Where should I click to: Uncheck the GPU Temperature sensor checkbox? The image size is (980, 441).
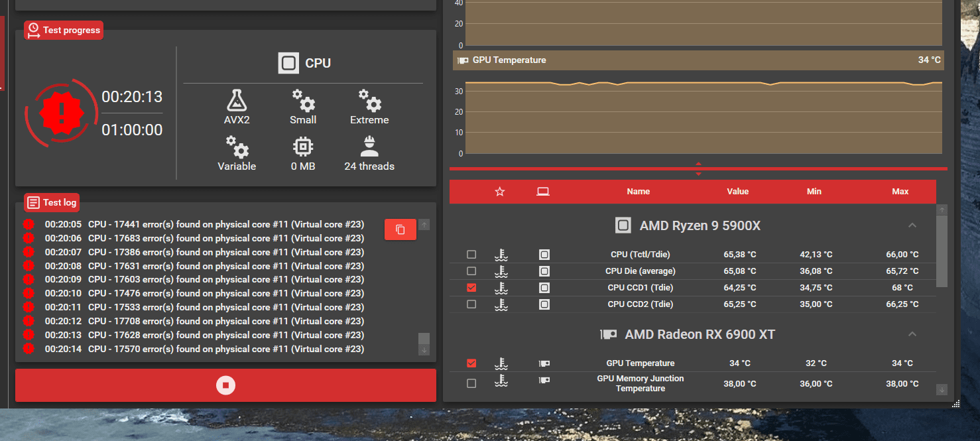(x=471, y=363)
